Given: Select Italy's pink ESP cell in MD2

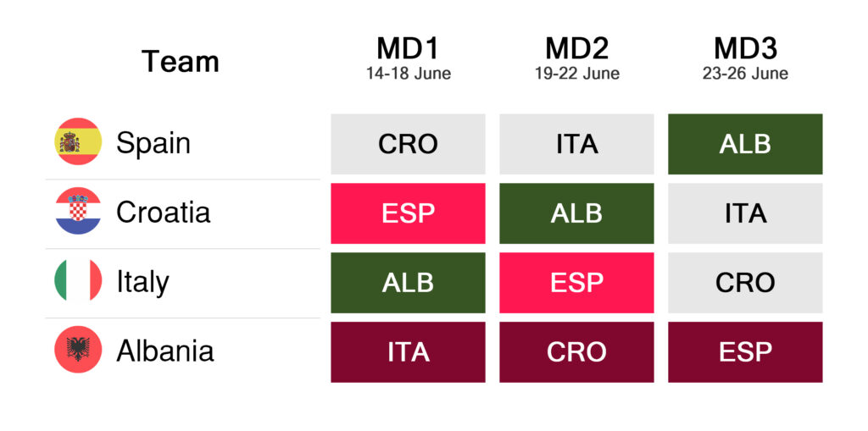Looking at the screenshot, I should 576,283.
